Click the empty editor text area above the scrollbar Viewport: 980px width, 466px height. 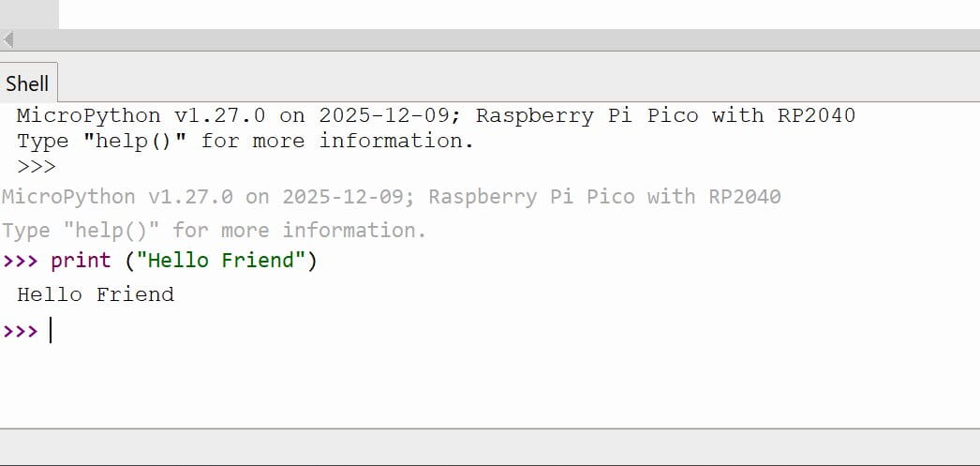coord(515,13)
